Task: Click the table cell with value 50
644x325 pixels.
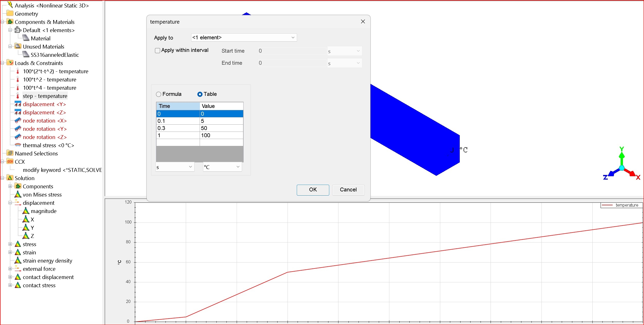Action: 221,128
